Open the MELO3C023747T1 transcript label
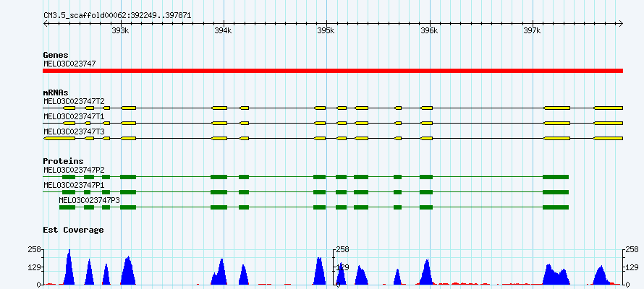This screenshot has height=289, width=644. (x=74, y=116)
